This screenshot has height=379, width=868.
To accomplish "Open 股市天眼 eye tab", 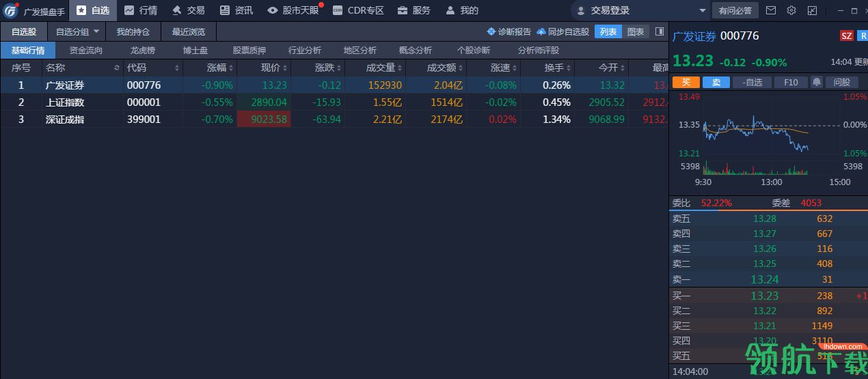I will (x=293, y=10).
